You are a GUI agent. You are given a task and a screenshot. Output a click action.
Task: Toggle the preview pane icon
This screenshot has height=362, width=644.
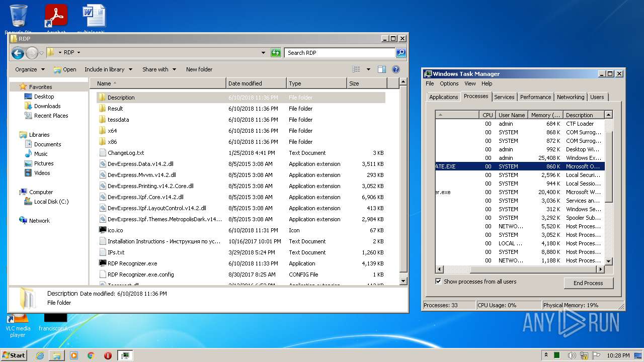click(x=382, y=69)
